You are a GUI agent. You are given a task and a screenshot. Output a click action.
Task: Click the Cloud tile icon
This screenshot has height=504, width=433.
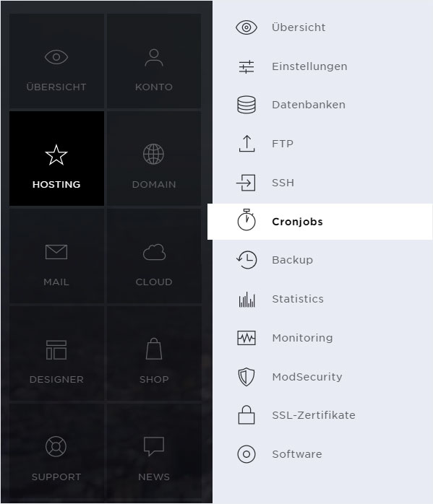pyautogui.click(x=154, y=252)
